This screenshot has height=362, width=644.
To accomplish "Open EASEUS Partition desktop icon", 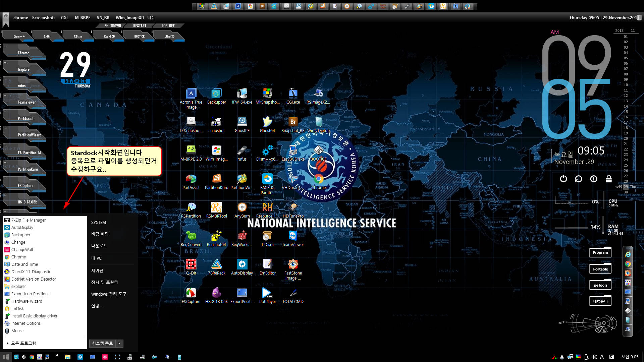I will click(x=267, y=184).
